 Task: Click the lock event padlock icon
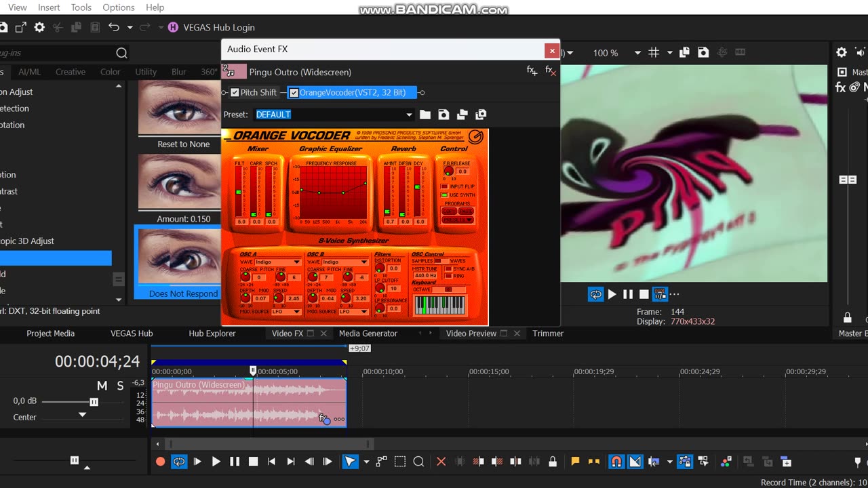[553, 462]
